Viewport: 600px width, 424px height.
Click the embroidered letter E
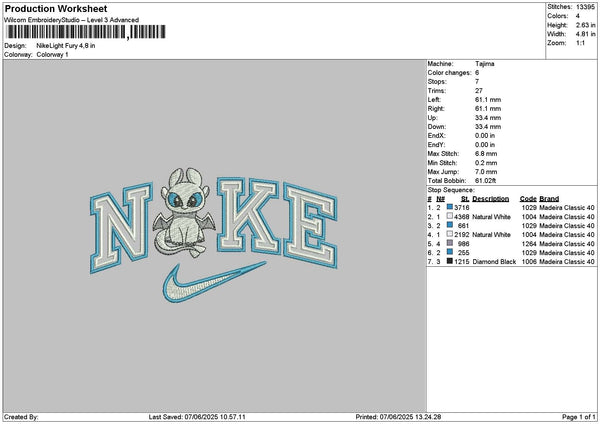(311, 226)
